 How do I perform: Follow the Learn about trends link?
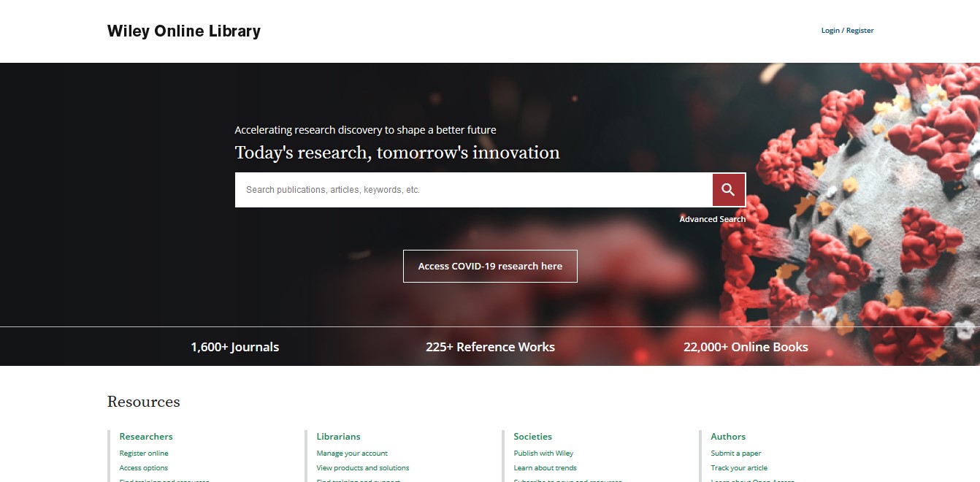click(x=545, y=468)
